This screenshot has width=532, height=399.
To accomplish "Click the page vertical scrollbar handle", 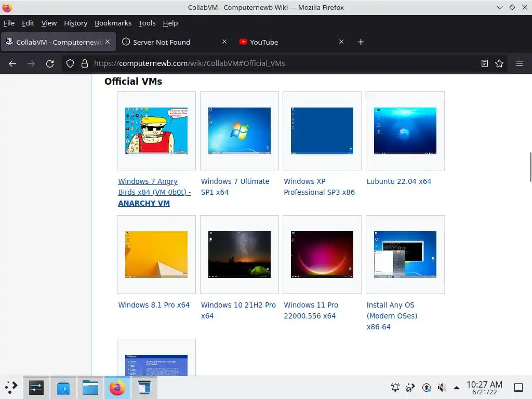I will tap(530, 167).
